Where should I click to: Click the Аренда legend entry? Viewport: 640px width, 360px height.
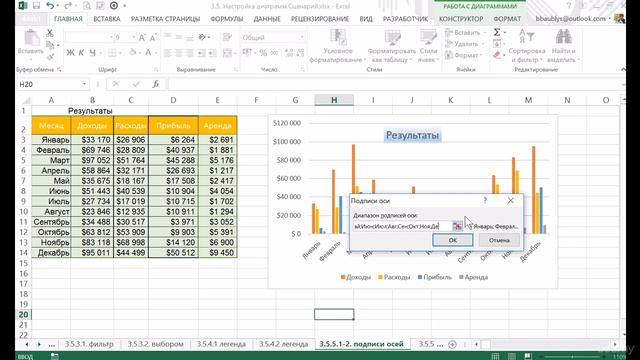click(473, 277)
